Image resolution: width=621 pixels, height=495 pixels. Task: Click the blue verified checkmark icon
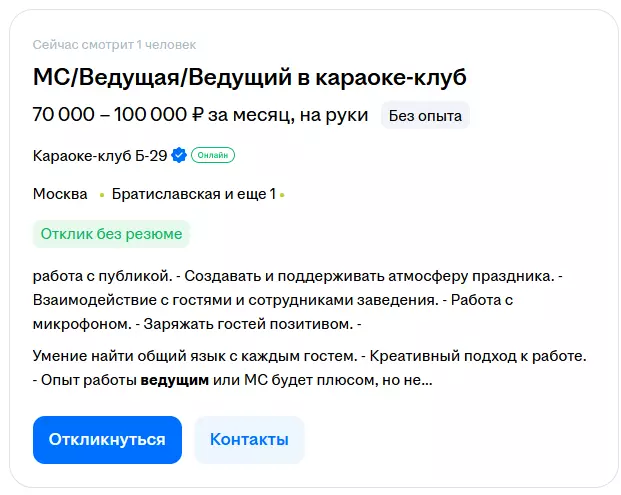(179, 155)
